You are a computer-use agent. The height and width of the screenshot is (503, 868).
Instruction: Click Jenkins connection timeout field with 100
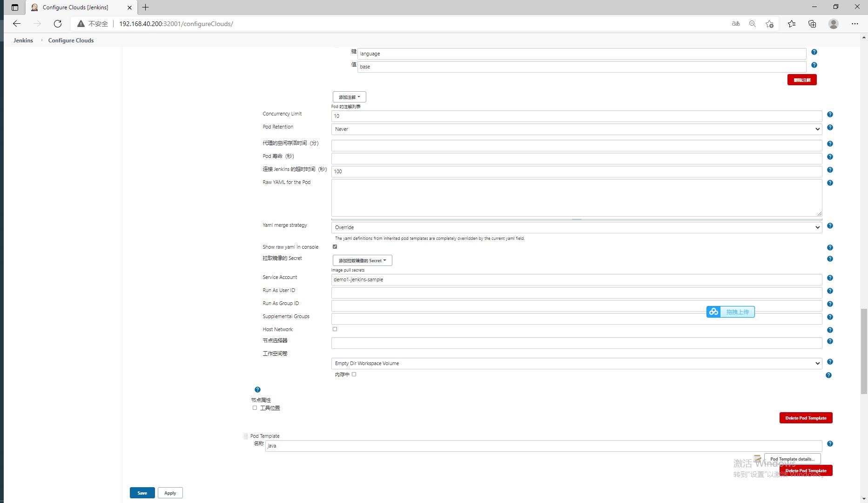577,171
